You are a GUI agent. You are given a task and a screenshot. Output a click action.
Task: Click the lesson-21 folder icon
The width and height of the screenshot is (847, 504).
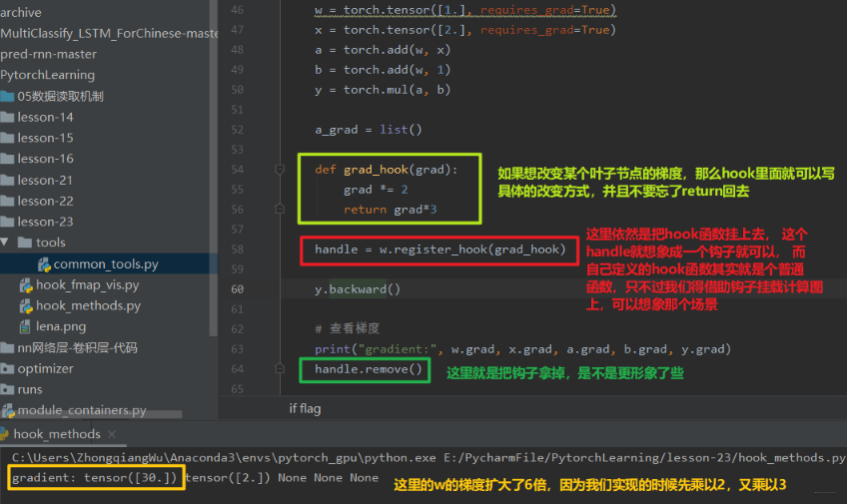7,181
